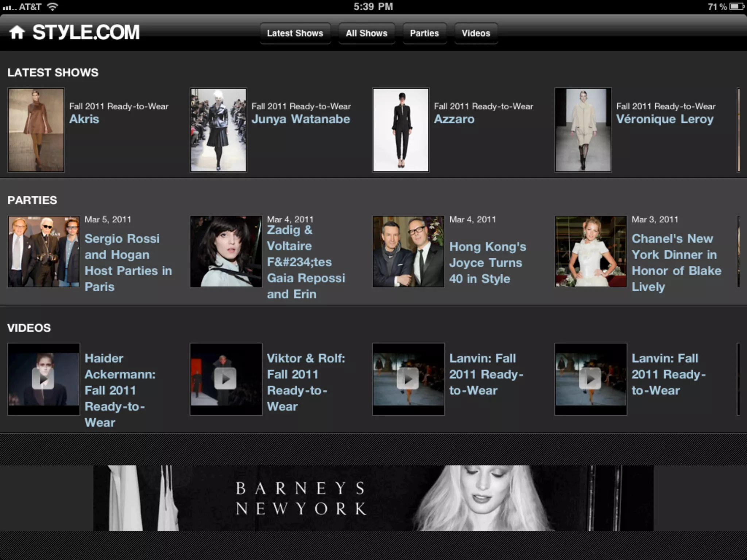The width and height of the screenshot is (747, 560).
Task: View the Junya Watanabe runway photo
Action: [218, 130]
